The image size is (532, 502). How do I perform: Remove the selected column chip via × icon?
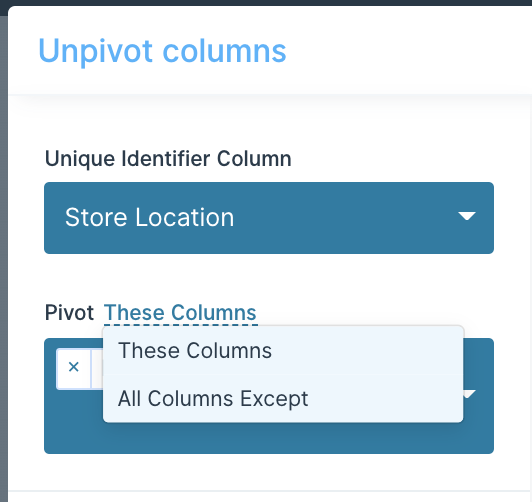(x=74, y=367)
